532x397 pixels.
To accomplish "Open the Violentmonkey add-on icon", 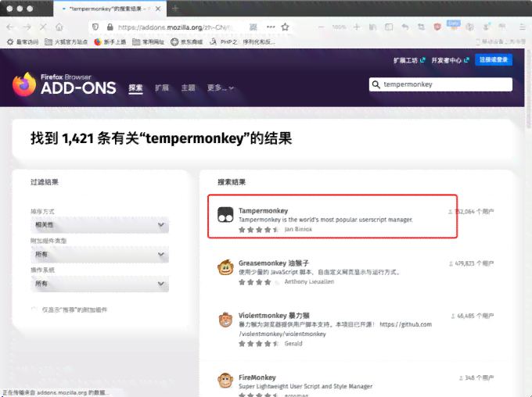I will 225,320.
